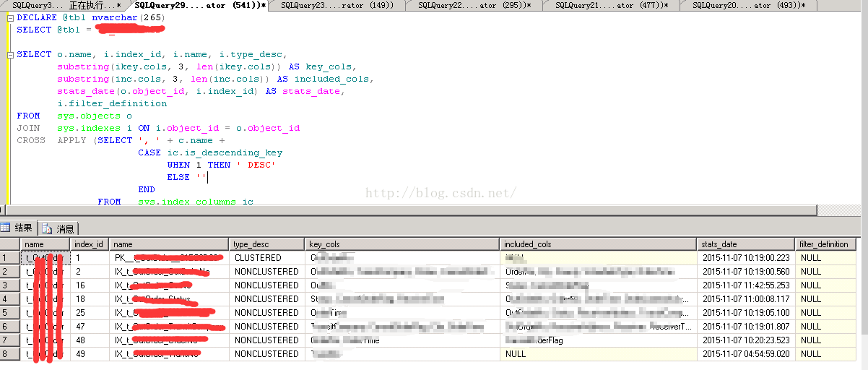
Task: Select results grid row header 6
Action: pos(10,326)
